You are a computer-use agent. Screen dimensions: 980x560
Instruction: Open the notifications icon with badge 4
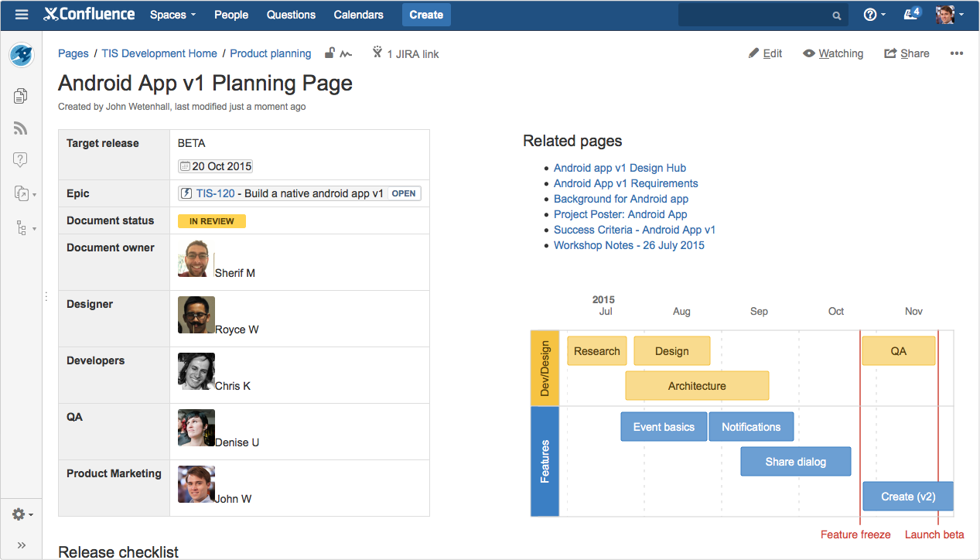(x=912, y=15)
